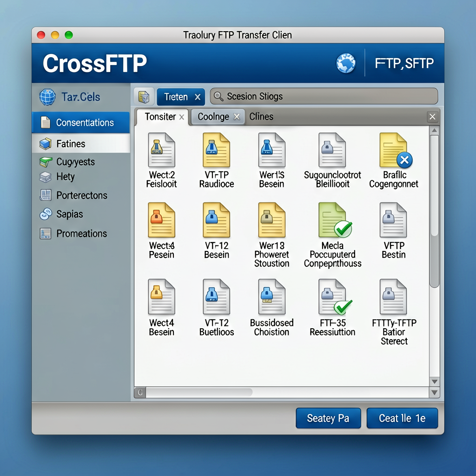Viewport: 476px width, 476px height.
Task: Select the VT-TP Raudioce file icon
Action: [x=217, y=150]
